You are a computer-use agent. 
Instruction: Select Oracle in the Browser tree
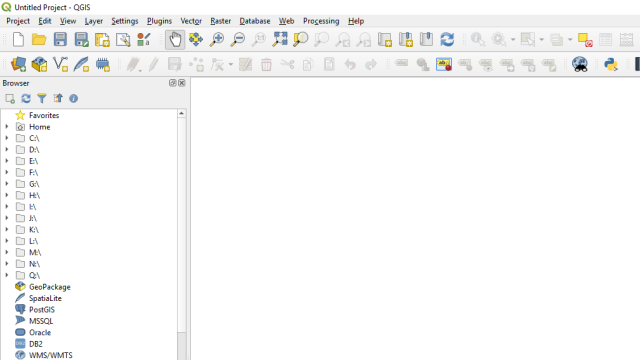[40, 333]
